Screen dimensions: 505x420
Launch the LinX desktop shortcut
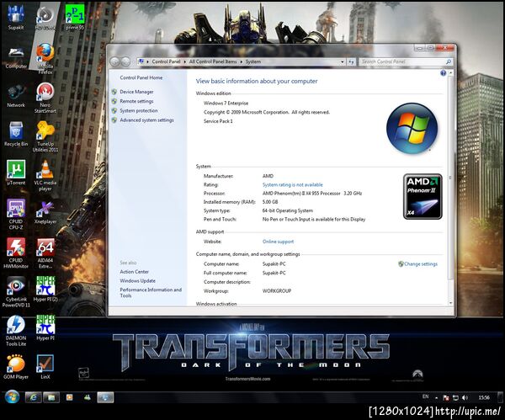(45, 366)
